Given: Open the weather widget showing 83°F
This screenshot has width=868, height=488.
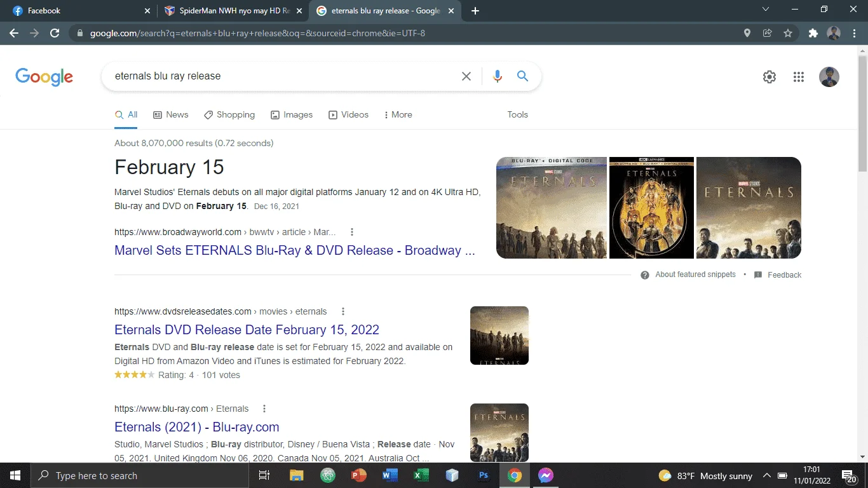Looking at the screenshot, I should tap(705, 475).
